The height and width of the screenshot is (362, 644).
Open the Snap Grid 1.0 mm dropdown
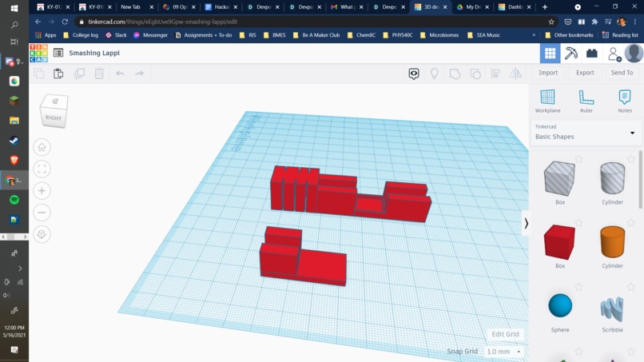coord(503,352)
